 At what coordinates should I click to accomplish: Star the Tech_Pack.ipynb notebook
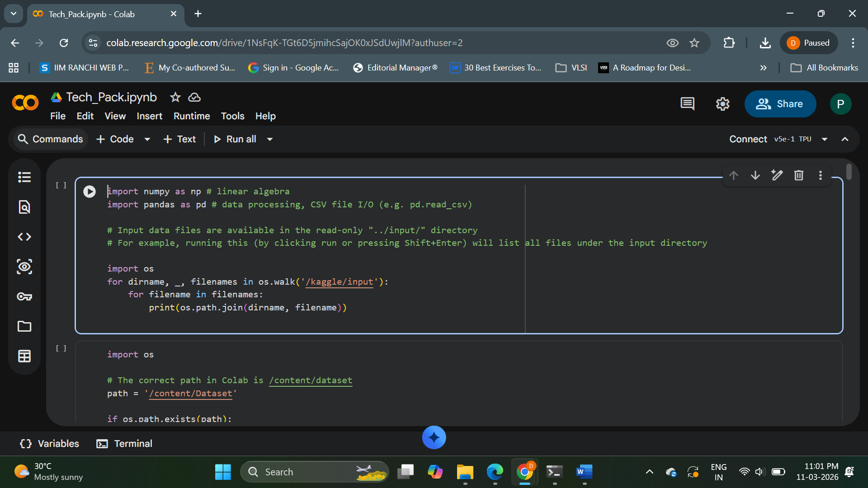pos(175,97)
